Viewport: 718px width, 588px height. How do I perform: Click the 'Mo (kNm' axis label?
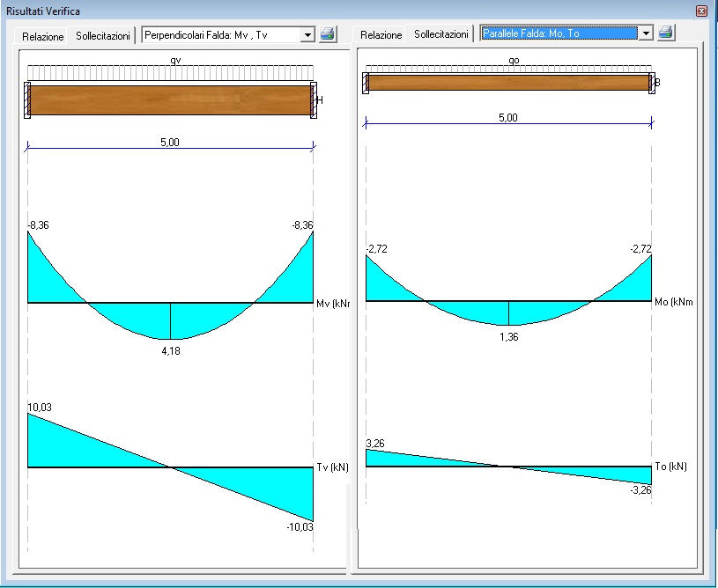tap(674, 302)
